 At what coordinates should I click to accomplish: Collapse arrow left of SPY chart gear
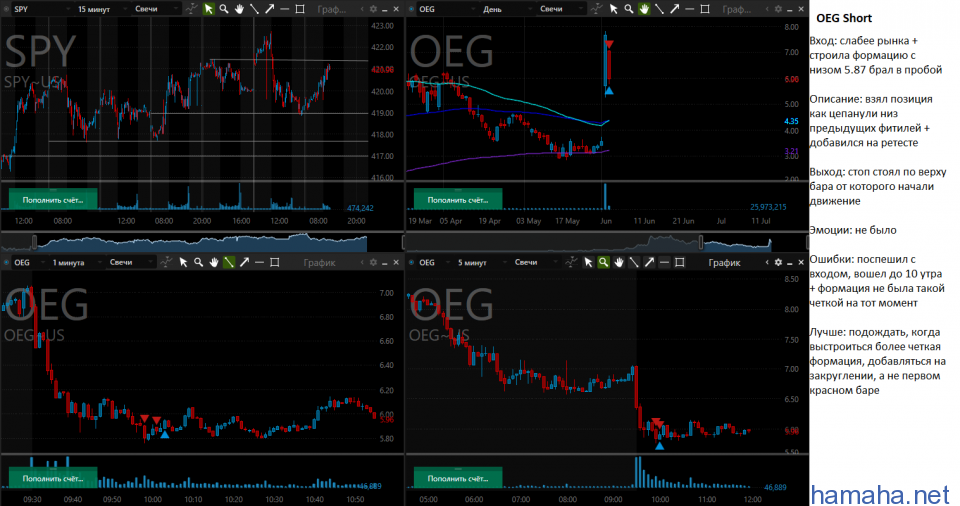pyautogui.click(x=362, y=9)
